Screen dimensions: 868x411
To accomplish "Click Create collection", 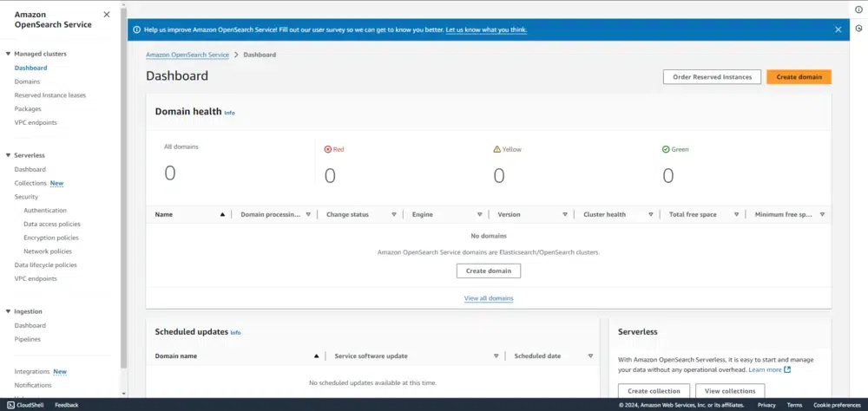I will (654, 391).
